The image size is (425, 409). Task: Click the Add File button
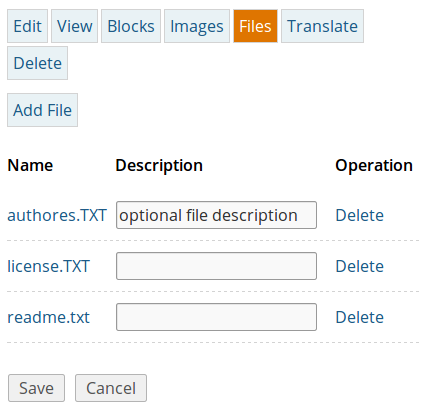tap(42, 110)
